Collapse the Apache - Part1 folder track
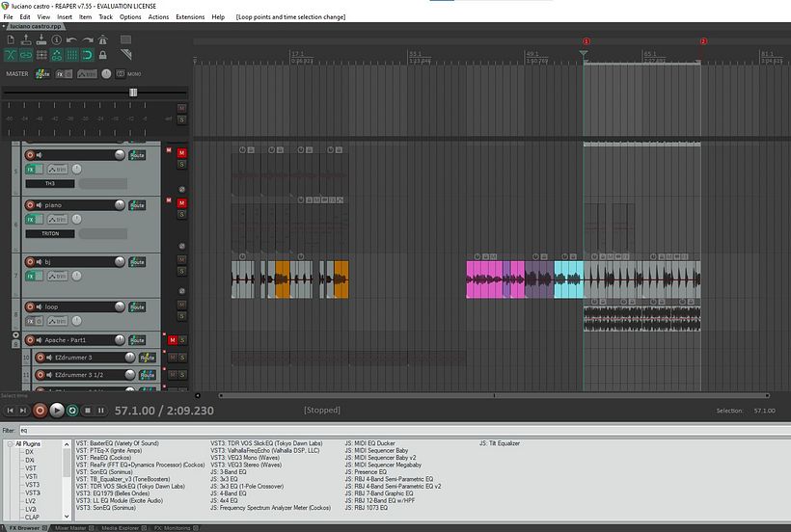The height and width of the screenshot is (532, 791). point(15,335)
